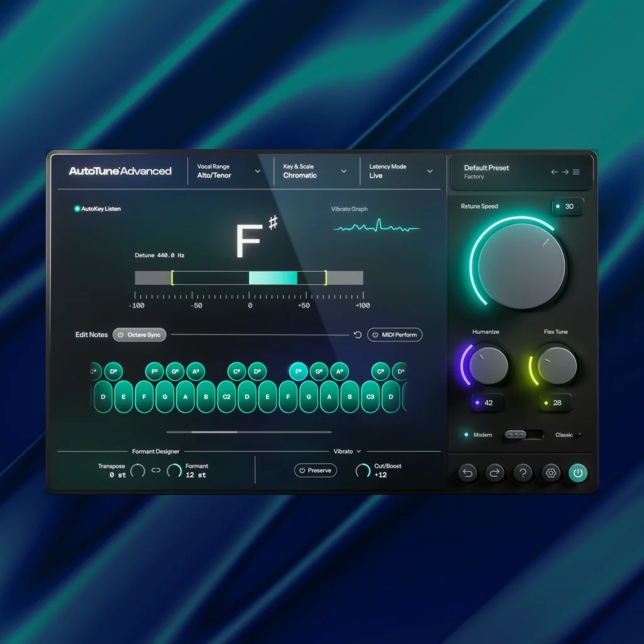Click the Flex Tune knob
The image size is (644, 644).
pyautogui.click(x=557, y=365)
